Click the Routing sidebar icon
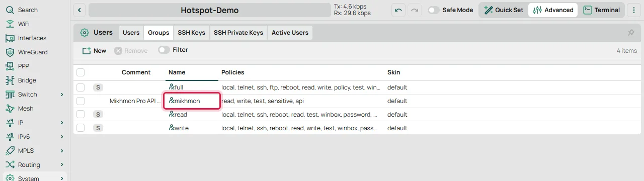The height and width of the screenshot is (181, 644). pyautogui.click(x=10, y=165)
